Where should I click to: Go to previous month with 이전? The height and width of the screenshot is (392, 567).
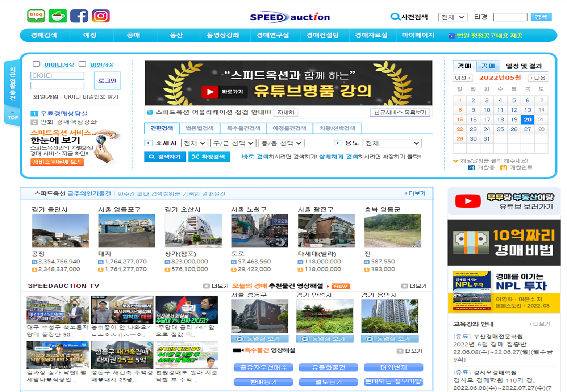point(463,78)
